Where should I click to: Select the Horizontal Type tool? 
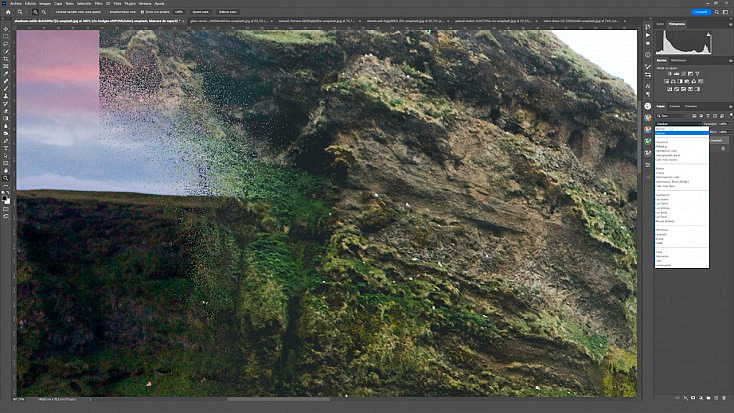[6, 148]
